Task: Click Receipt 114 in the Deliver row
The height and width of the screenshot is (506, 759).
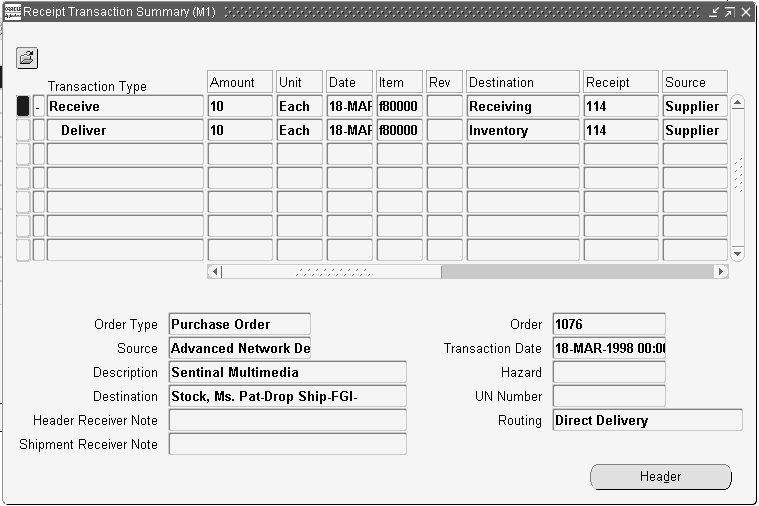Action: [x=621, y=130]
